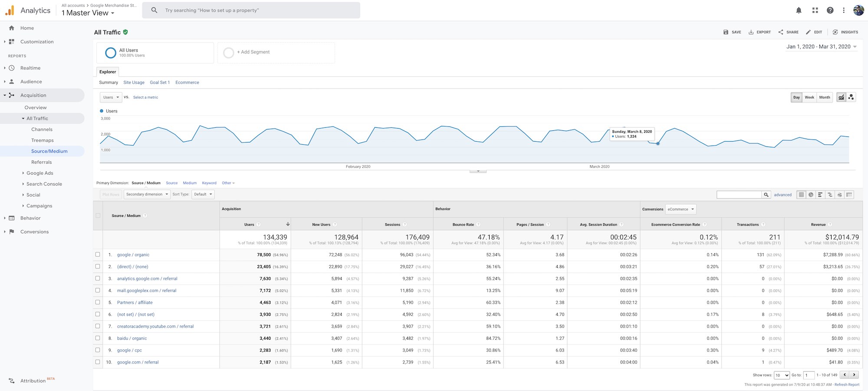Go to next page arrow
Screen dimensions: 868x391
854,374
